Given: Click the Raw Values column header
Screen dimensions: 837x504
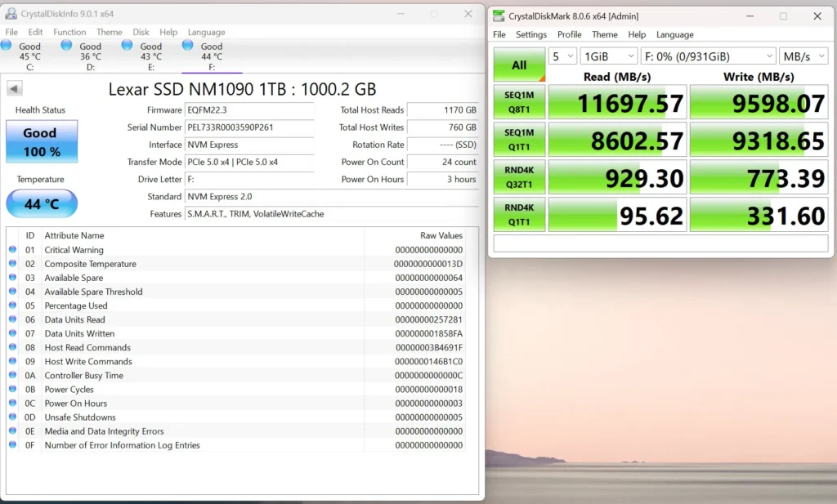Looking at the screenshot, I should coord(441,235).
